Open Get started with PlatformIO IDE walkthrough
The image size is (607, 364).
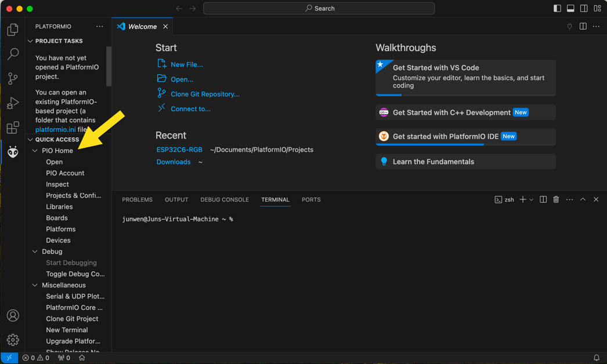(x=466, y=137)
